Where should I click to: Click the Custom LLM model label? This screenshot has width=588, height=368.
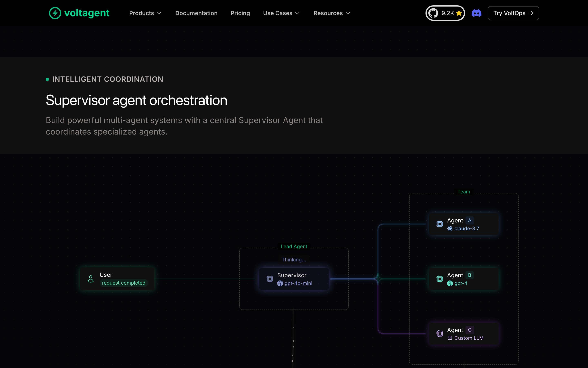pyautogui.click(x=469, y=338)
